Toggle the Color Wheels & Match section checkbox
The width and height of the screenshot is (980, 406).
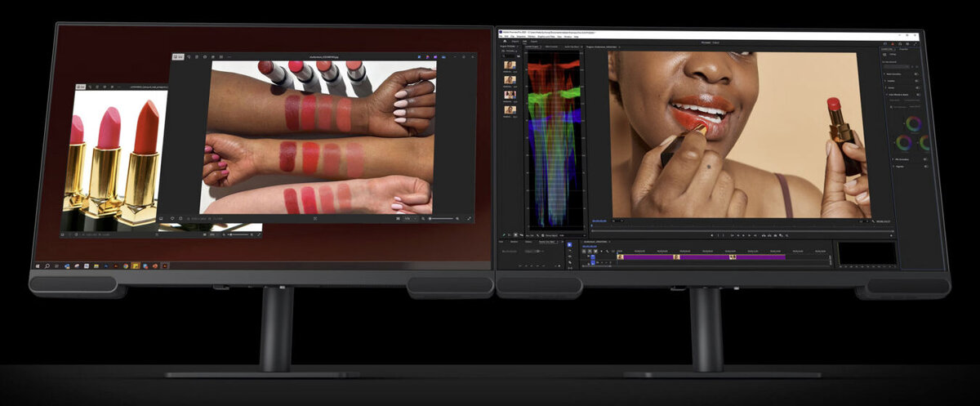(x=916, y=96)
